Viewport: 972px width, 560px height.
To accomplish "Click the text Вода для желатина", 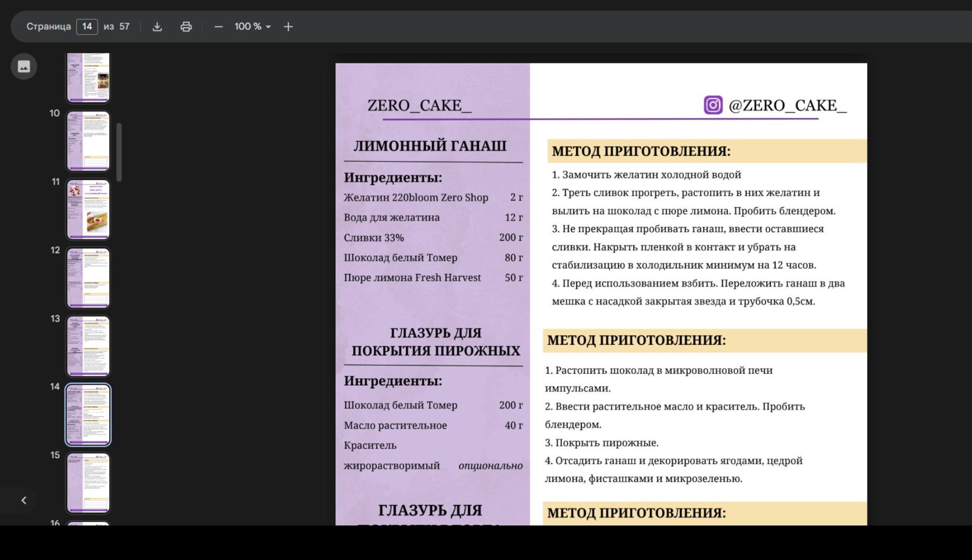I will (x=392, y=218).
